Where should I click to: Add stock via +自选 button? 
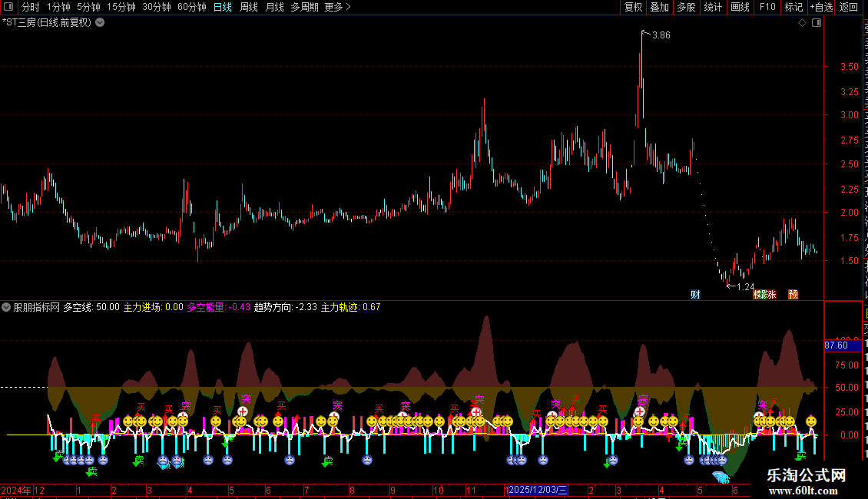(x=821, y=7)
